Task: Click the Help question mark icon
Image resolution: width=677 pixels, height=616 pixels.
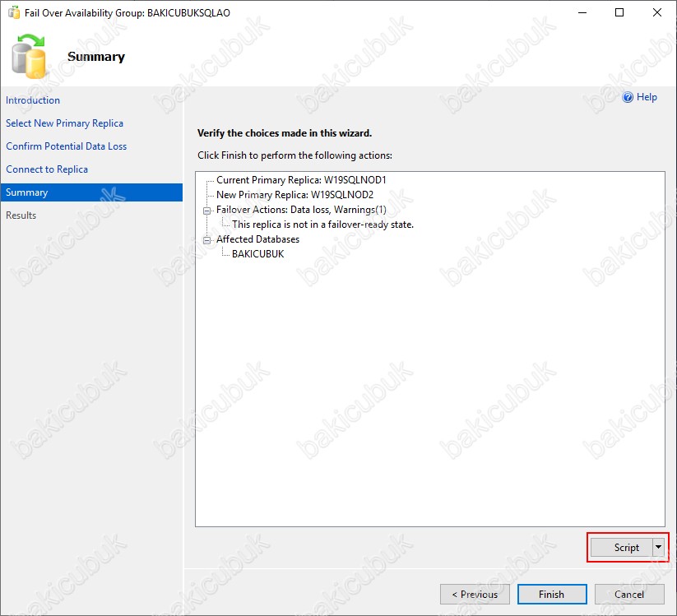Action: (628, 97)
